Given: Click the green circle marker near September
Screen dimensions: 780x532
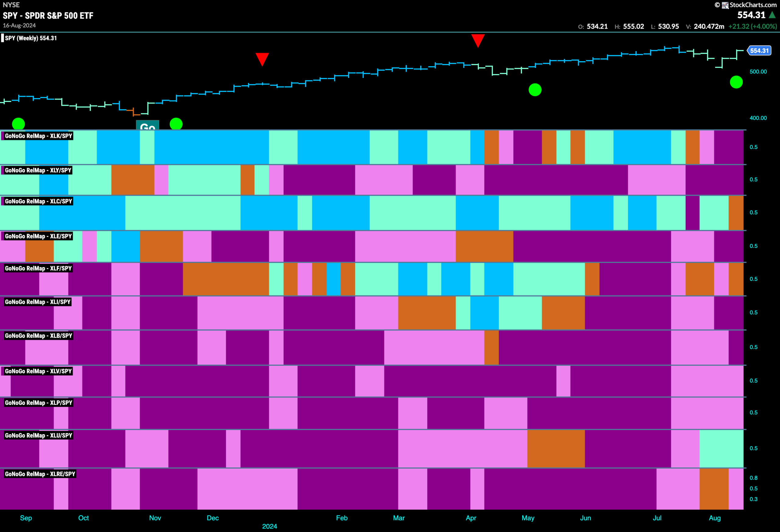Looking at the screenshot, I should (19, 124).
